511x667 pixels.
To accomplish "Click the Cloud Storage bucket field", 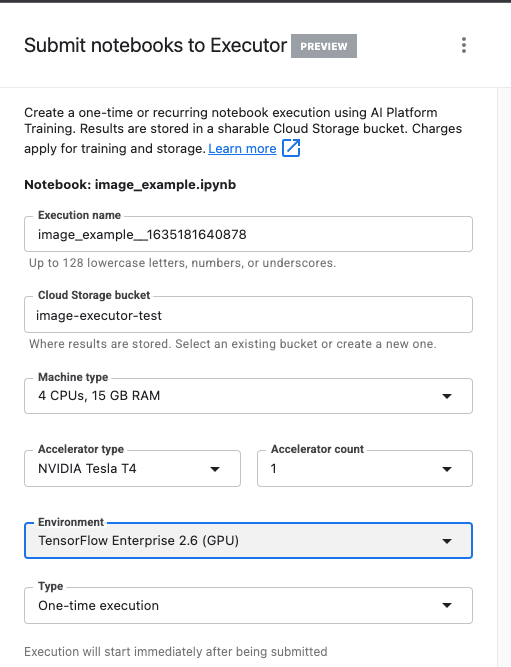I will pos(248,315).
